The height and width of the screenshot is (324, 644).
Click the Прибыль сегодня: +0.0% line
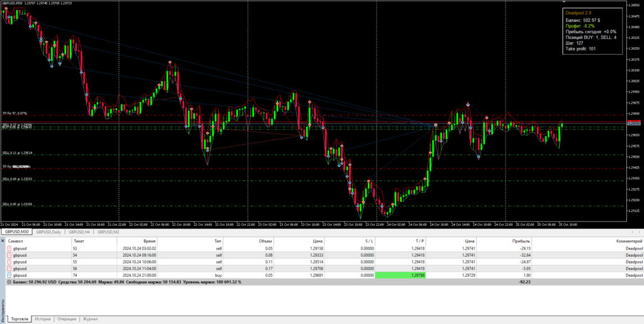[591, 31]
